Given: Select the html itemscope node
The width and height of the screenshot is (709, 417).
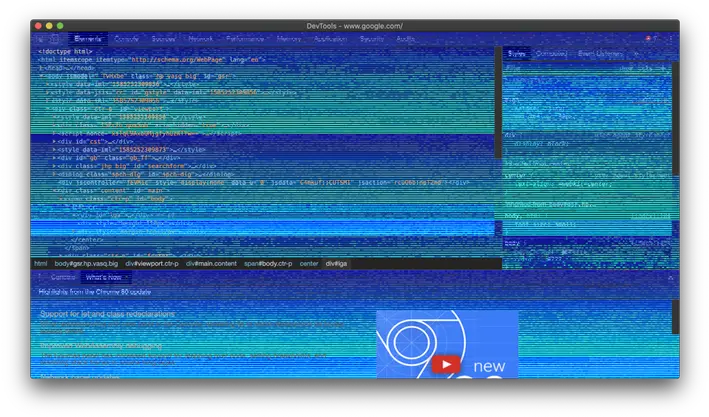Looking at the screenshot, I should [151, 60].
